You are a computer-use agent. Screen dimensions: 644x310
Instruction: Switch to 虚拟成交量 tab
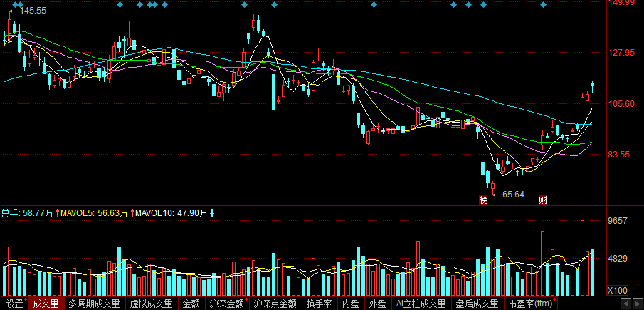coord(151,304)
